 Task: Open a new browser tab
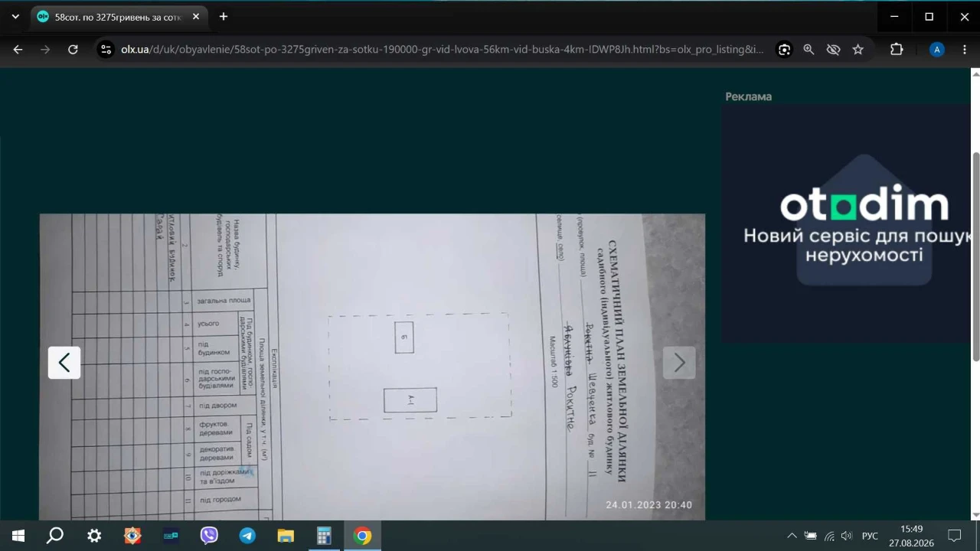point(224,16)
